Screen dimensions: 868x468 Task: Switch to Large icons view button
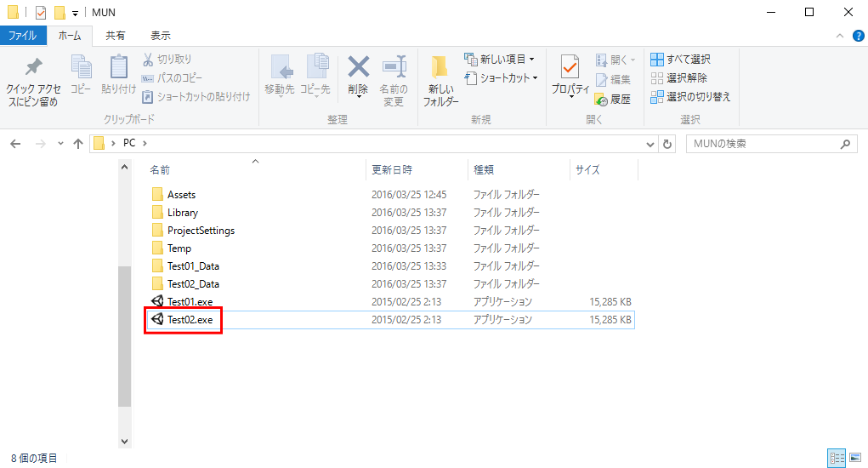(855, 458)
